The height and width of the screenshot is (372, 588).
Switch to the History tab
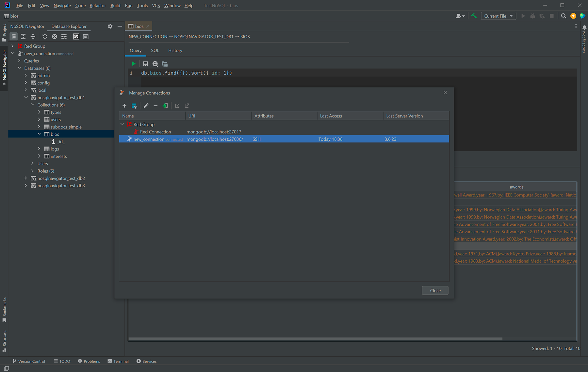pos(175,50)
